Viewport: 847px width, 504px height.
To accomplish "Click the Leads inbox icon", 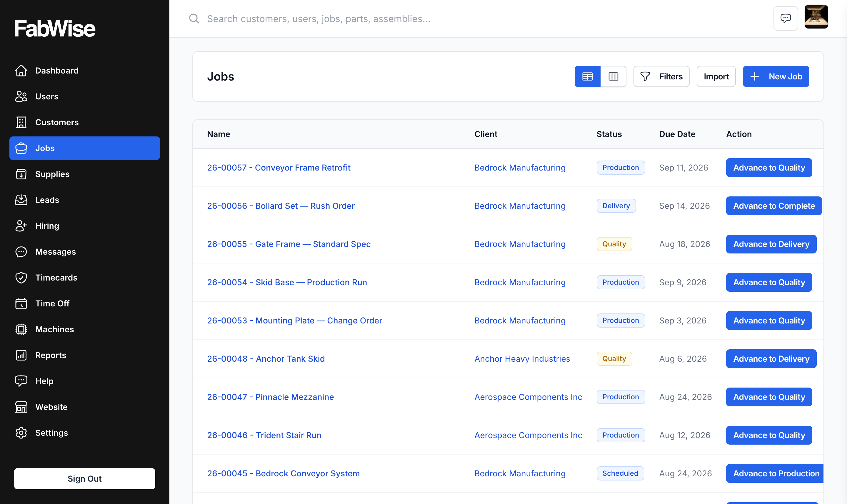I will (21, 200).
